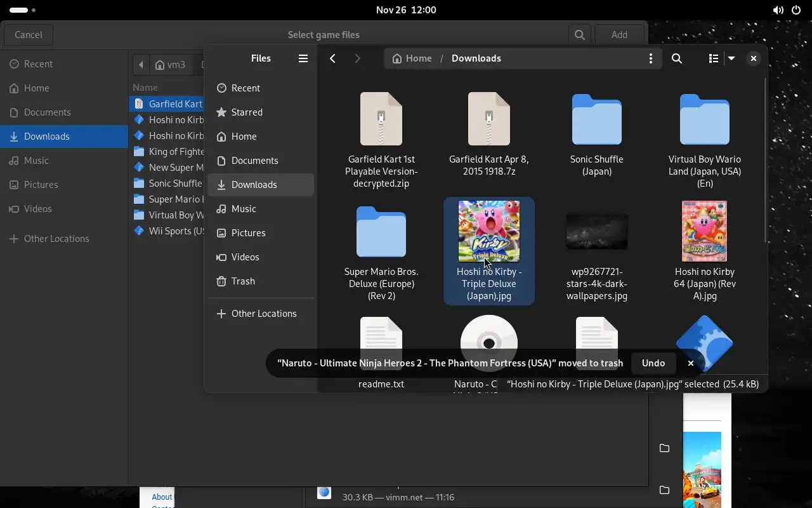Viewport: 812px width, 508px height.
Task: Open Music in file chooser sidebar
Action: pos(64,161)
